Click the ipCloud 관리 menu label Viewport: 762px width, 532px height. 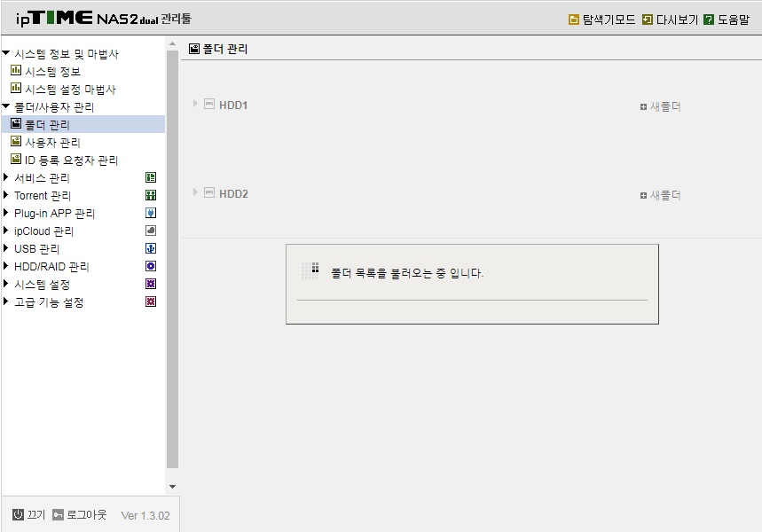pos(43,231)
